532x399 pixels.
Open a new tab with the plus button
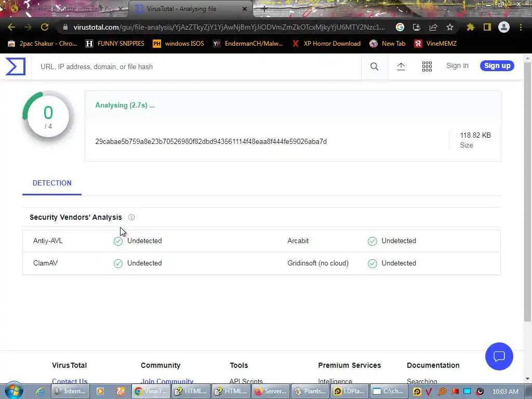pos(264,9)
